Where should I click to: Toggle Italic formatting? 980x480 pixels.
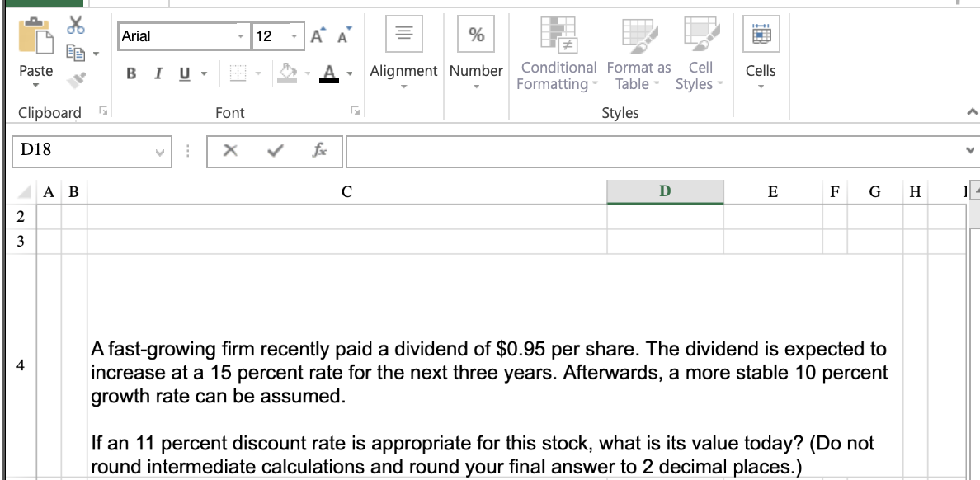[158, 73]
